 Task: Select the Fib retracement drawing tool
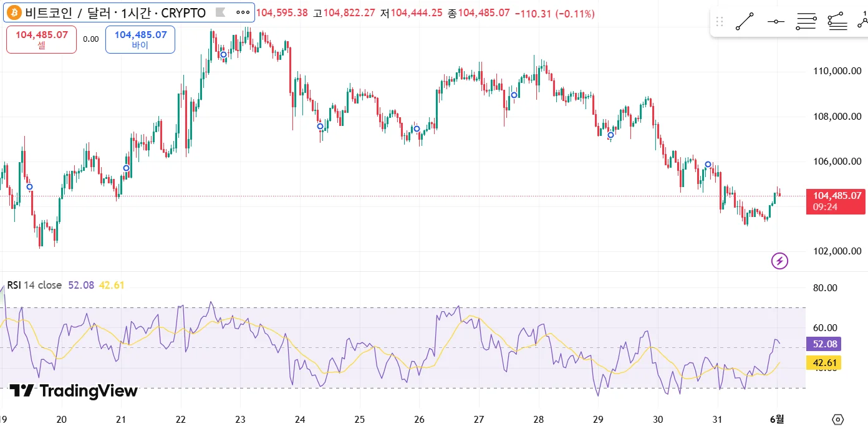[x=806, y=22]
